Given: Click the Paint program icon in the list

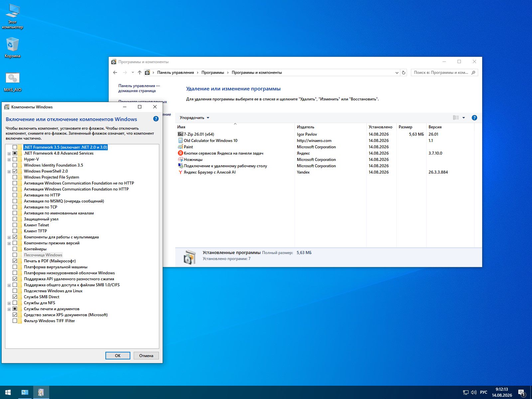Looking at the screenshot, I should [x=181, y=147].
